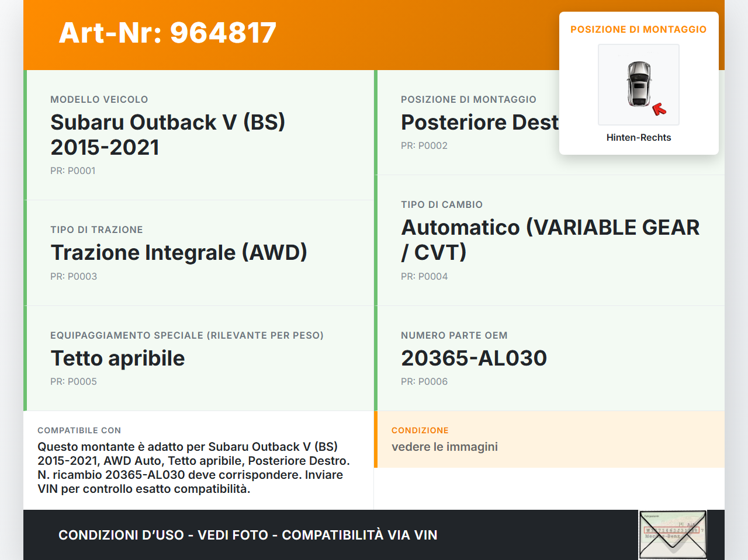Click the car top-view mounting position image

[638, 84]
